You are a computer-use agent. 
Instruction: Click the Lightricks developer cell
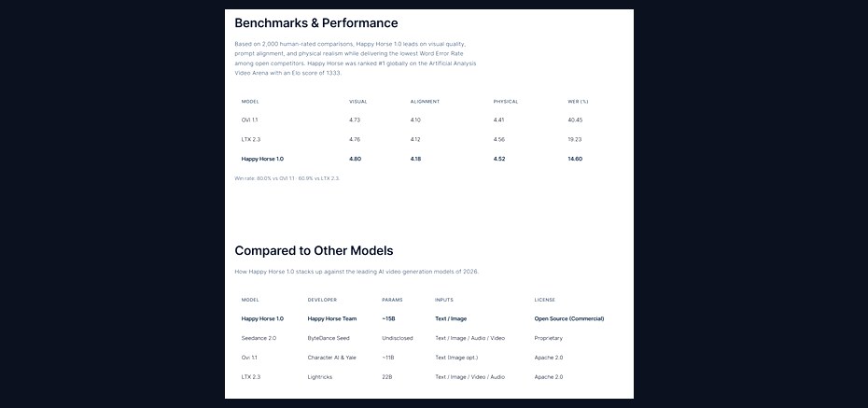pos(319,377)
